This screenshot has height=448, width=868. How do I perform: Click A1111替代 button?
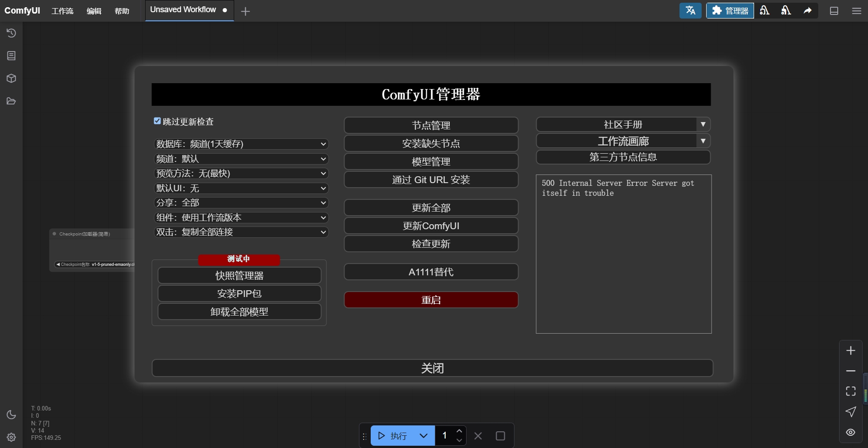coord(431,272)
